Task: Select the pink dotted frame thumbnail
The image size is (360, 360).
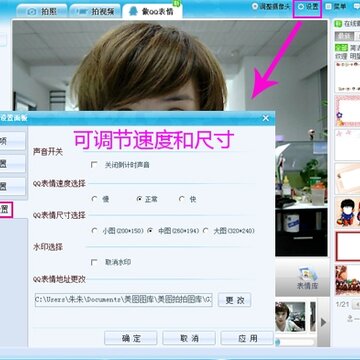Action: tap(348, 111)
